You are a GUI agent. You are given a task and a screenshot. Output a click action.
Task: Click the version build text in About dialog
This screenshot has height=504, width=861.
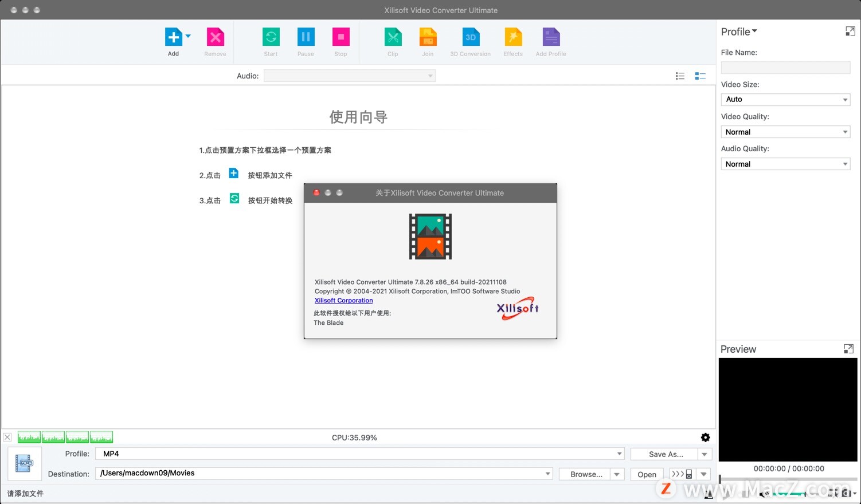click(x=410, y=282)
